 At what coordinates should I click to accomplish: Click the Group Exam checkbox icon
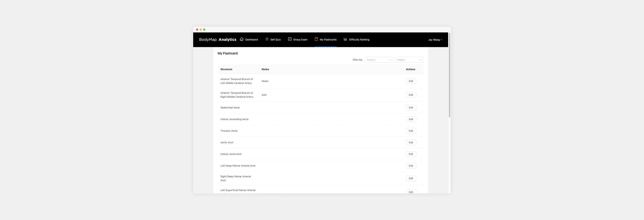(290, 39)
